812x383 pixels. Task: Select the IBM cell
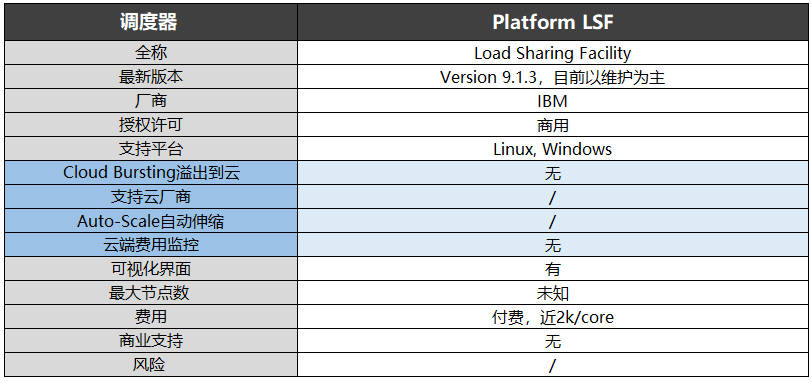(552, 101)
